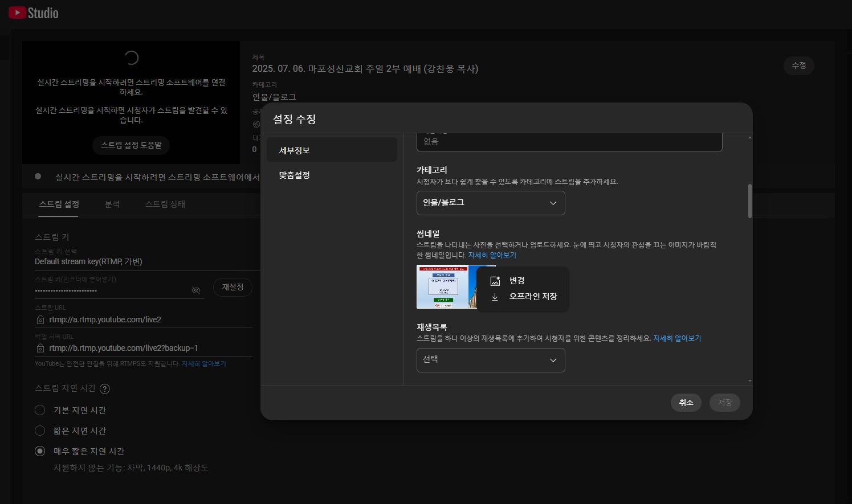Click the lock icon beside stream URL
This screenshot has width=852, height=504.
[40, 320]
